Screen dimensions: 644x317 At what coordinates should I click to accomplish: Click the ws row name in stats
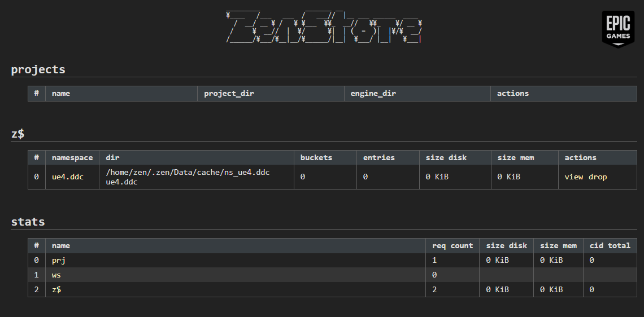(x=56, y=275)
